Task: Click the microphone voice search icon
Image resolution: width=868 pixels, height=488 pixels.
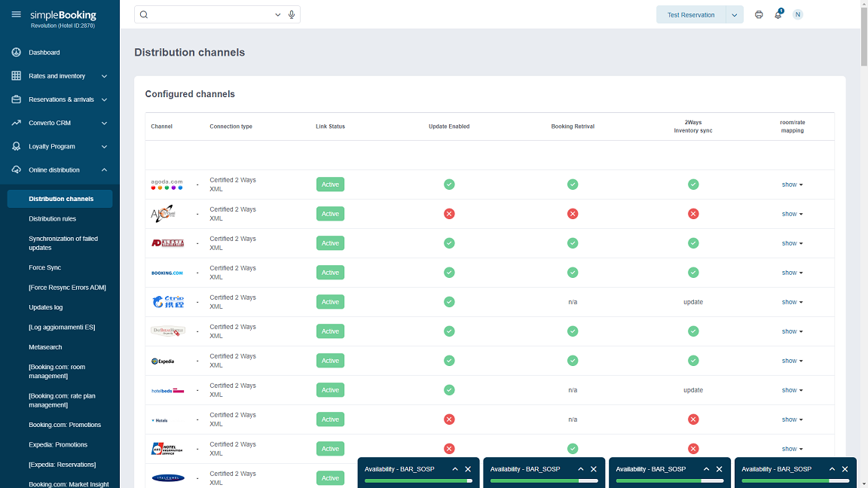Action: tap(292, 14)
